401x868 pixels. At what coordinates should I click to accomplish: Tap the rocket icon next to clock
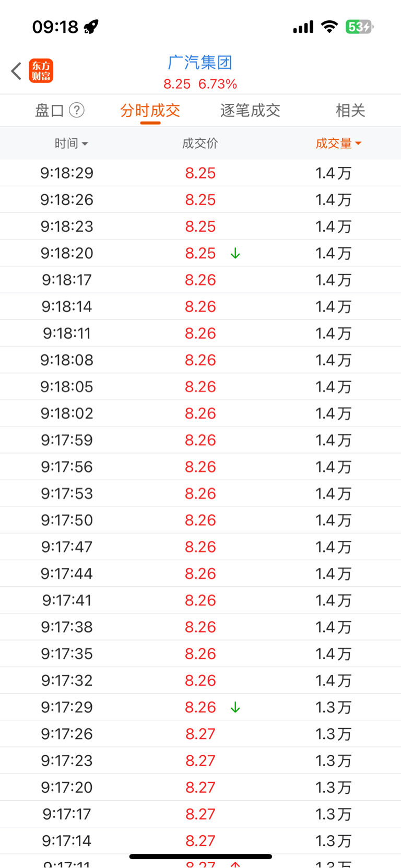(x=91, y=27)
